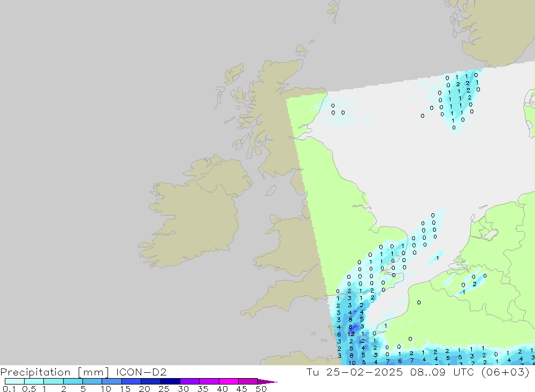Image resolution: width=535 pixels, height=392 pixels.
Task: Click the '0.1' legend scale label
Action: pyautogui.click(x=9, y=389)
